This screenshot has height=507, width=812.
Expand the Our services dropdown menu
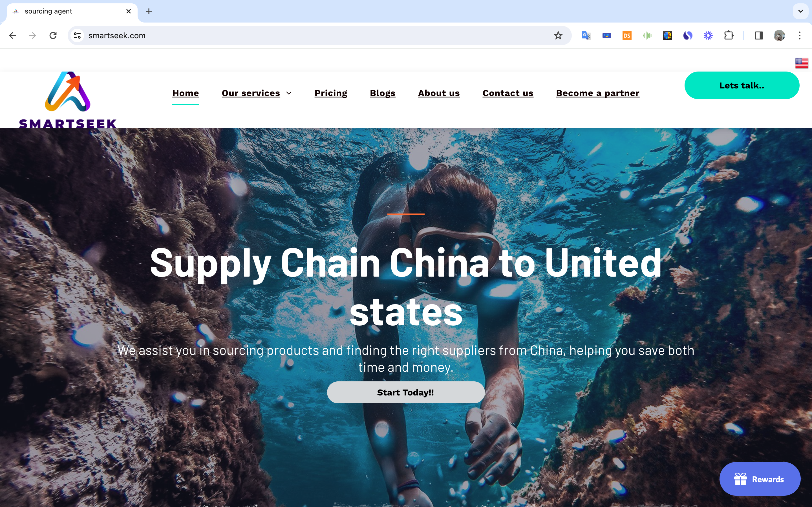(x=257, y=93)
